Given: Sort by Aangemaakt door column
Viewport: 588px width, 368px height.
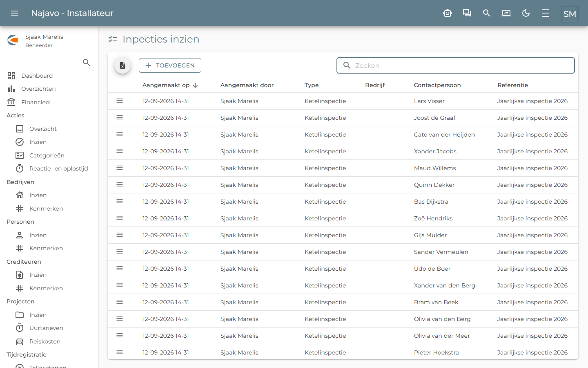Looking at the screenshot, I should tap(247, 85).
